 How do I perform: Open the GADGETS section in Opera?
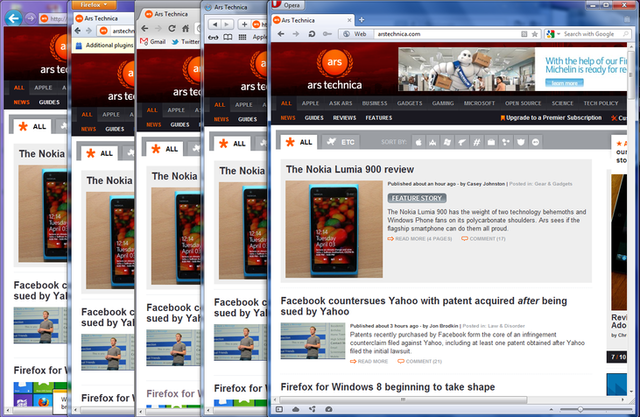[410, 103]
